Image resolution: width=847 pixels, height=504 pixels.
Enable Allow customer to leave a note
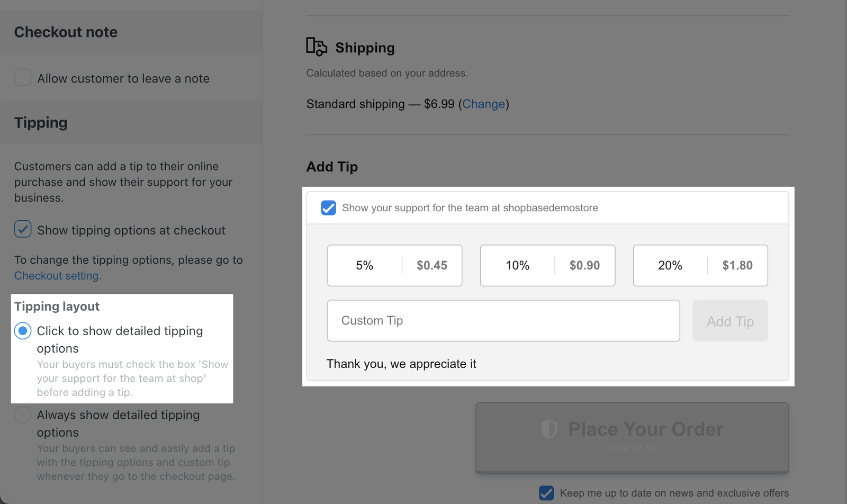coord(23,78)
